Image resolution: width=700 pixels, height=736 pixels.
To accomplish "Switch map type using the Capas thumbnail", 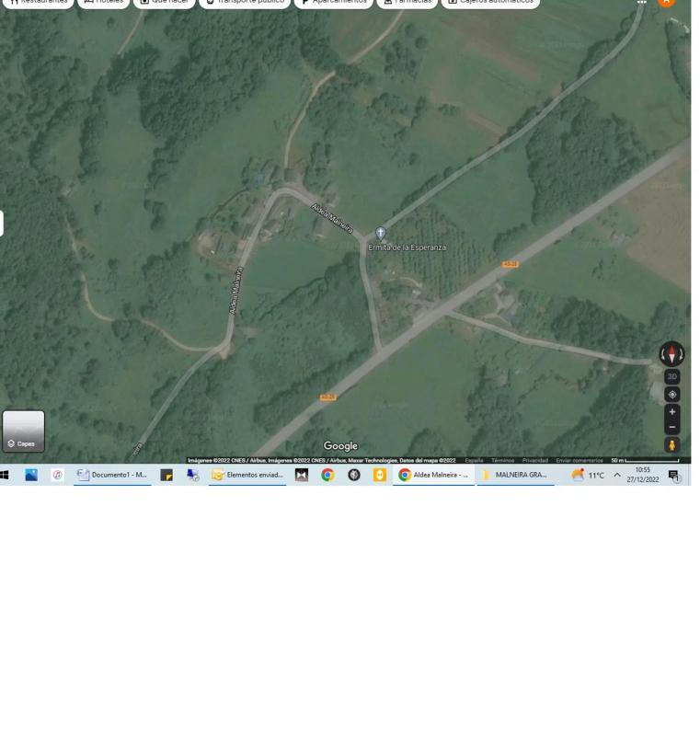I will click(23, 431).
